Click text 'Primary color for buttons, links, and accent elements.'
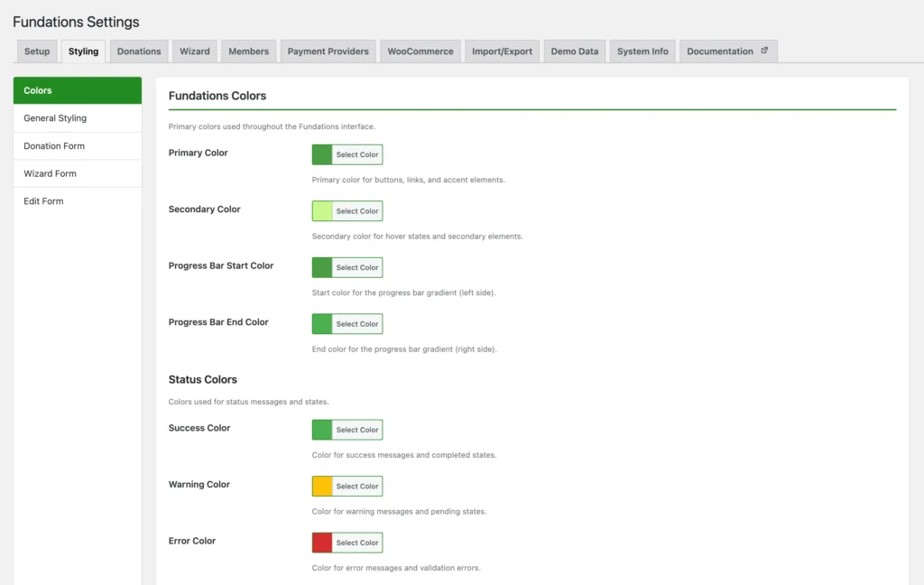Image resolution: width=924 pixels, height=585 pixels. coord(409,180)
